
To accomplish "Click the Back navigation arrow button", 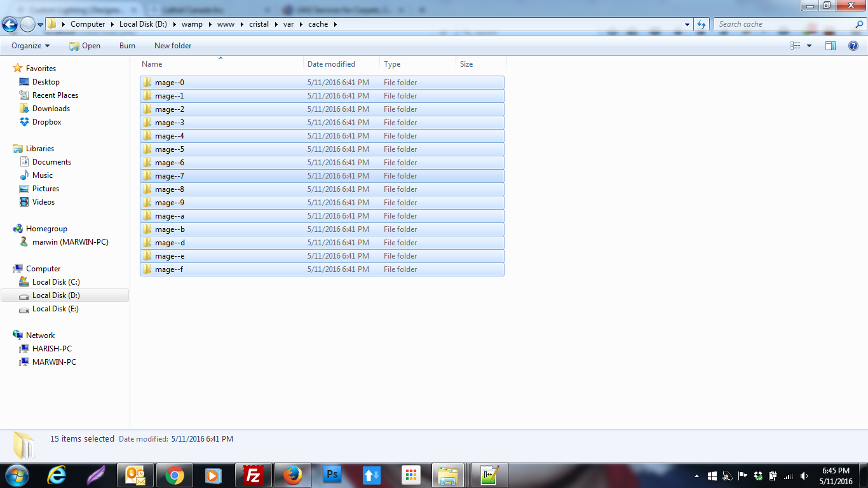I will pos(10,24).
